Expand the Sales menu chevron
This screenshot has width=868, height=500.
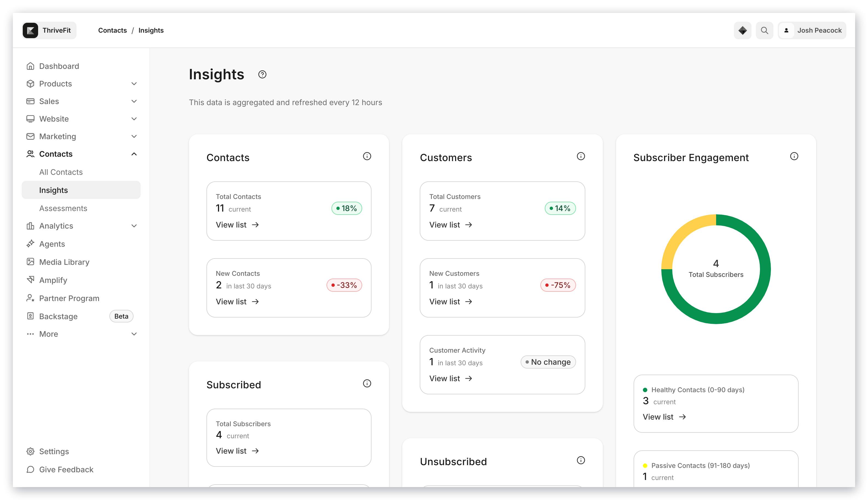[134, 101]
